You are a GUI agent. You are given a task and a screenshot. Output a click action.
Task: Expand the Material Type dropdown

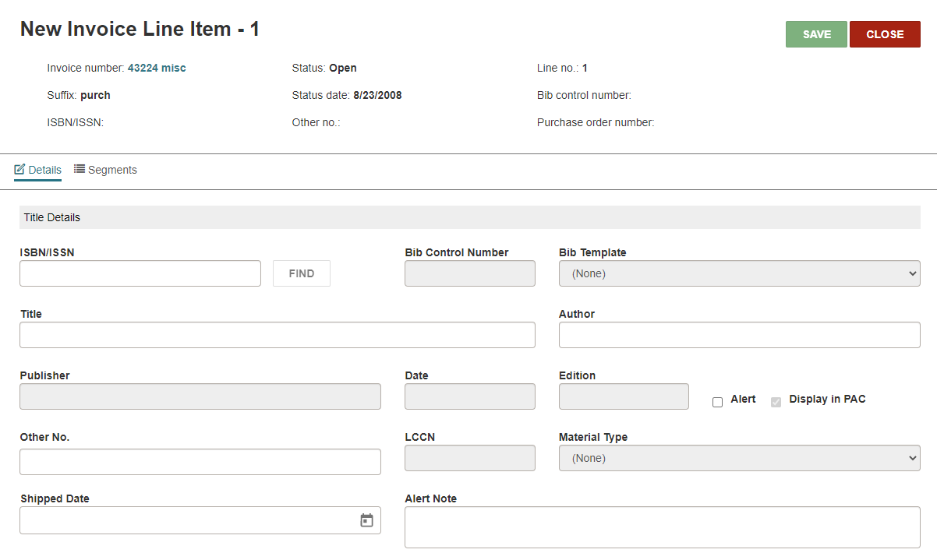[739, 458]
